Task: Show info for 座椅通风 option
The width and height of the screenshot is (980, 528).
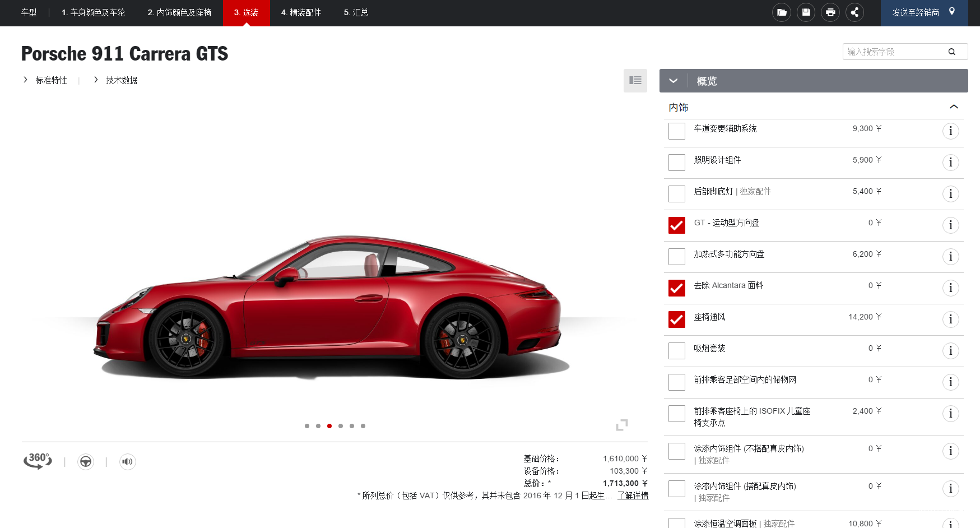Action: tap(950, 319)
